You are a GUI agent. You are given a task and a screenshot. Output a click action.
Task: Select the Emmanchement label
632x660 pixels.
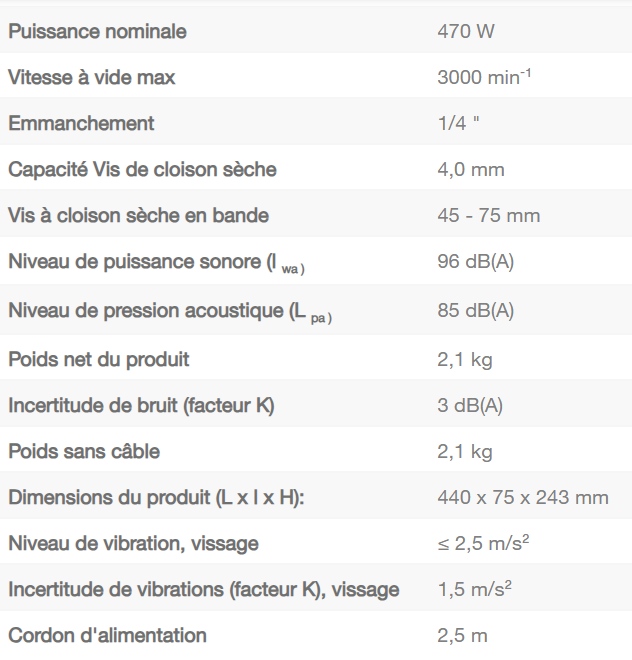81,123
